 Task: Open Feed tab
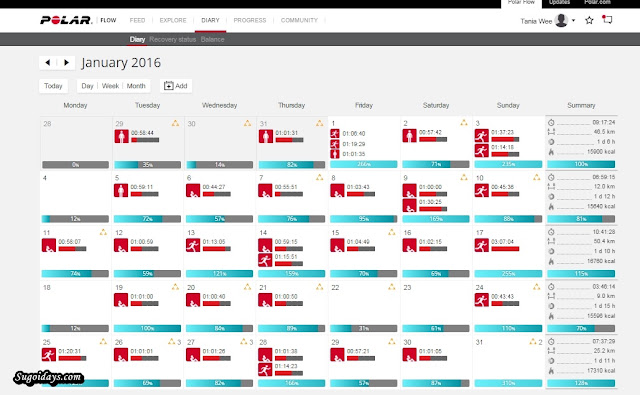pos(137,20)
